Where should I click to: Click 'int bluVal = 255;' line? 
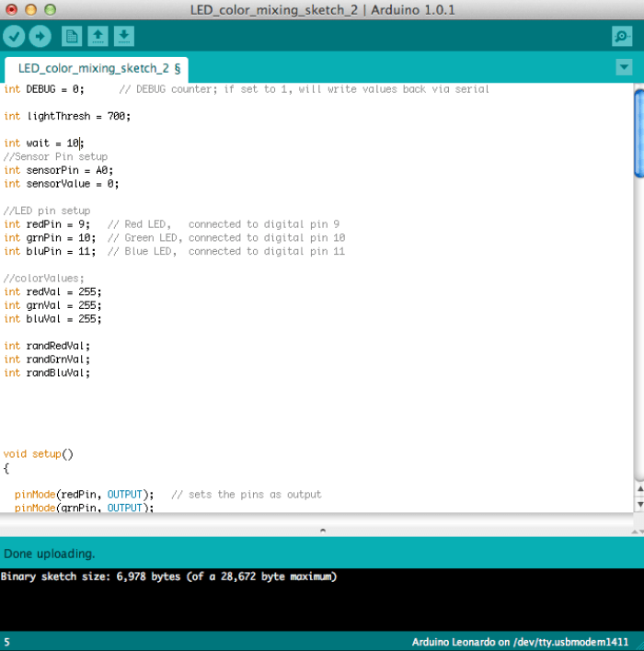(x=52, y=319)
